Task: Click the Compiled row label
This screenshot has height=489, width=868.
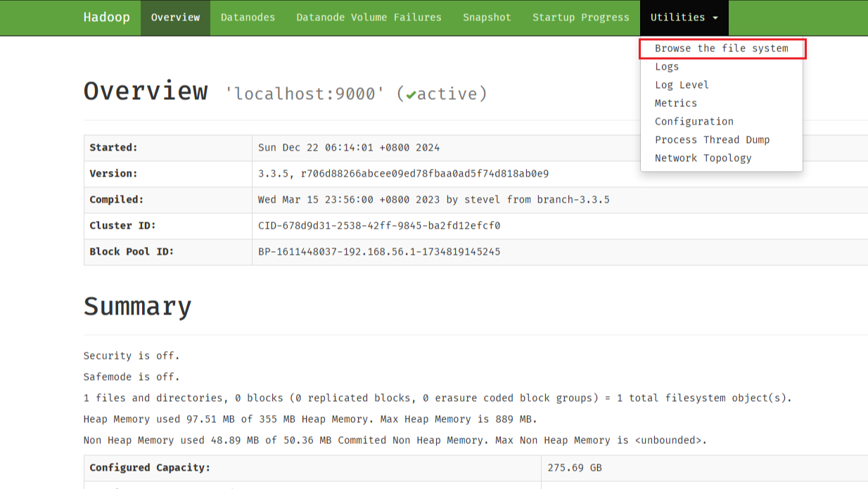Action: tap(117, 200)
